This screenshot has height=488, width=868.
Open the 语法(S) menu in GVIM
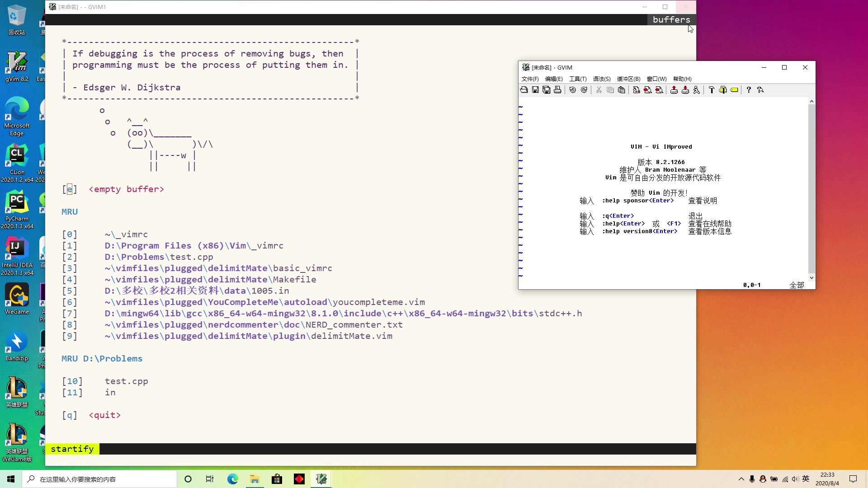pos(602,79)
